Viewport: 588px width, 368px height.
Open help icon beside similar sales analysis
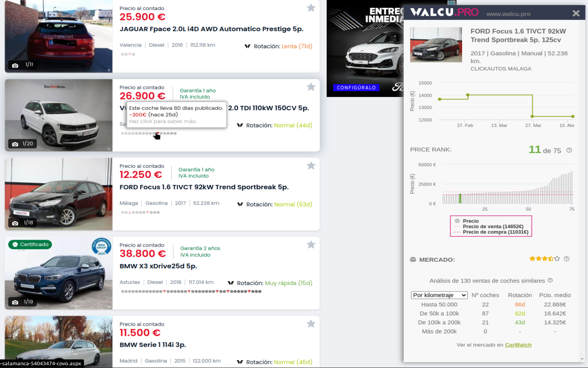[550, 281]
